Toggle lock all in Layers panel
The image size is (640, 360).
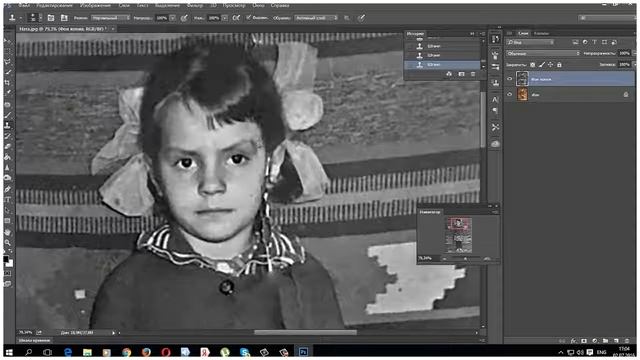(559, 64)
